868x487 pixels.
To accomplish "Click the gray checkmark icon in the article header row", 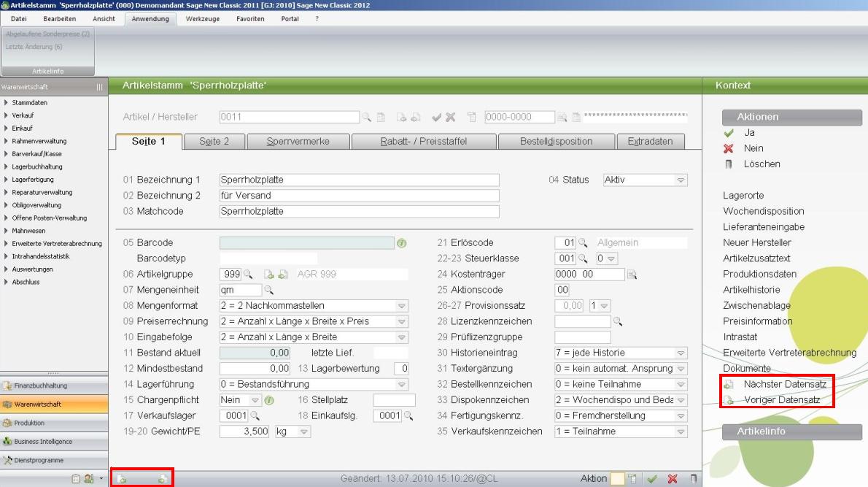I will point(437,117).
